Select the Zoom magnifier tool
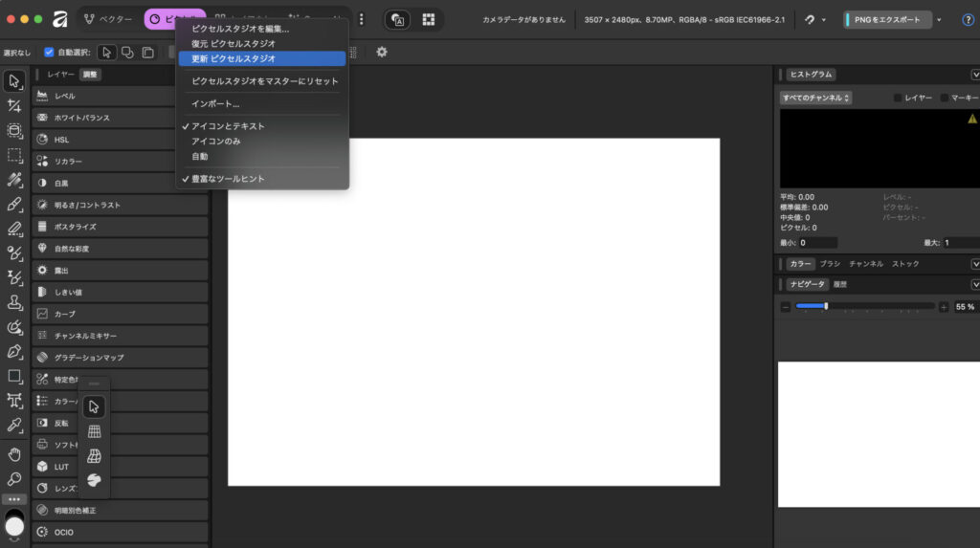 (x=14, y=478)
